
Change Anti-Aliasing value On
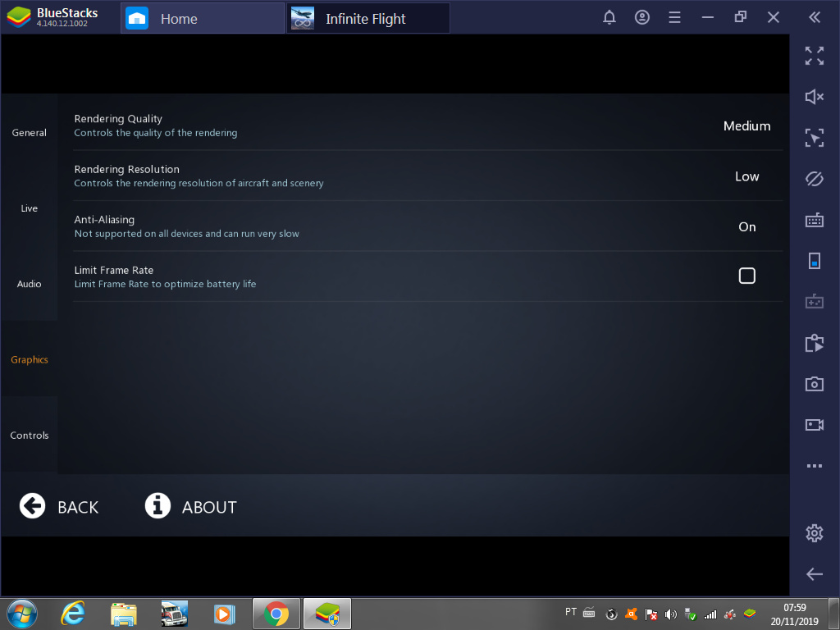click(746, 226)
